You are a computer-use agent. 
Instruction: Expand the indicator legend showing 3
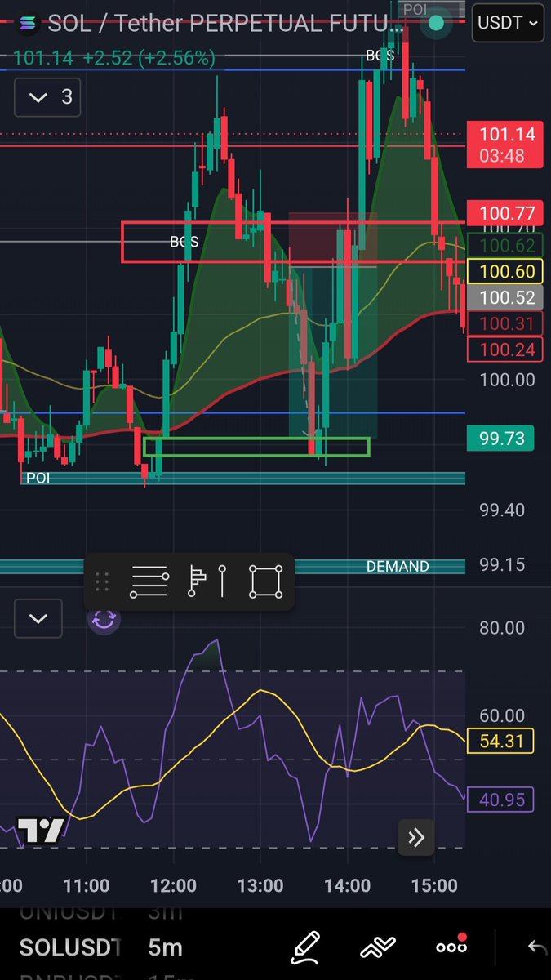(48, 98)
